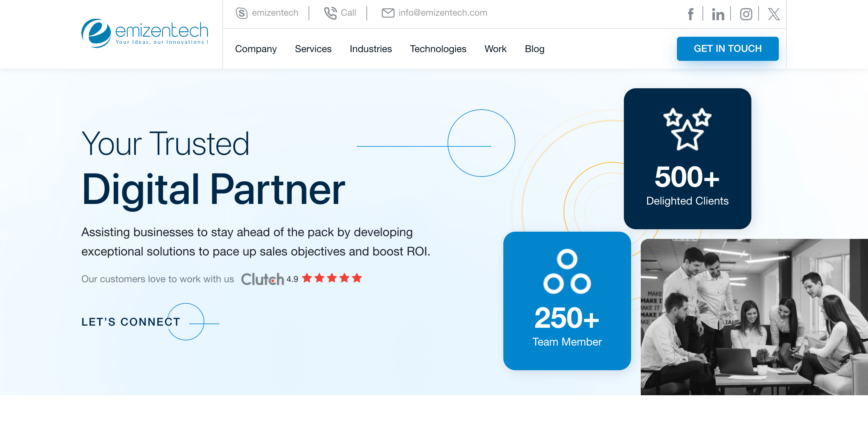Click the Facebook icon

(690, 14)
